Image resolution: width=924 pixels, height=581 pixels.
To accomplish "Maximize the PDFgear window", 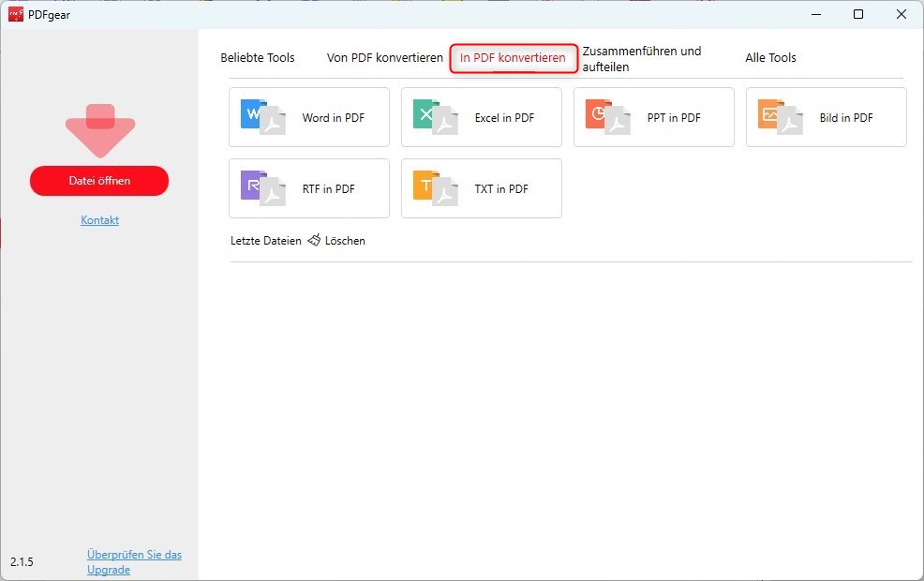I will [857, 14].
